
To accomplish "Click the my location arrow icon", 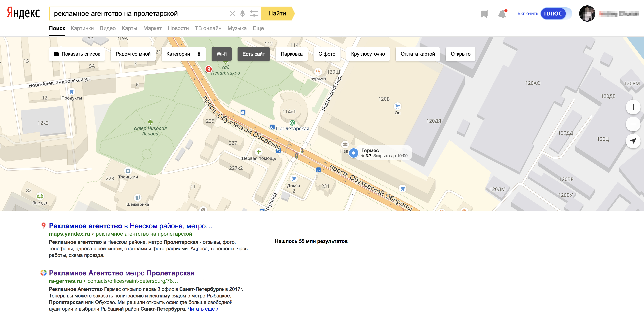I will (x=633, y=141).
